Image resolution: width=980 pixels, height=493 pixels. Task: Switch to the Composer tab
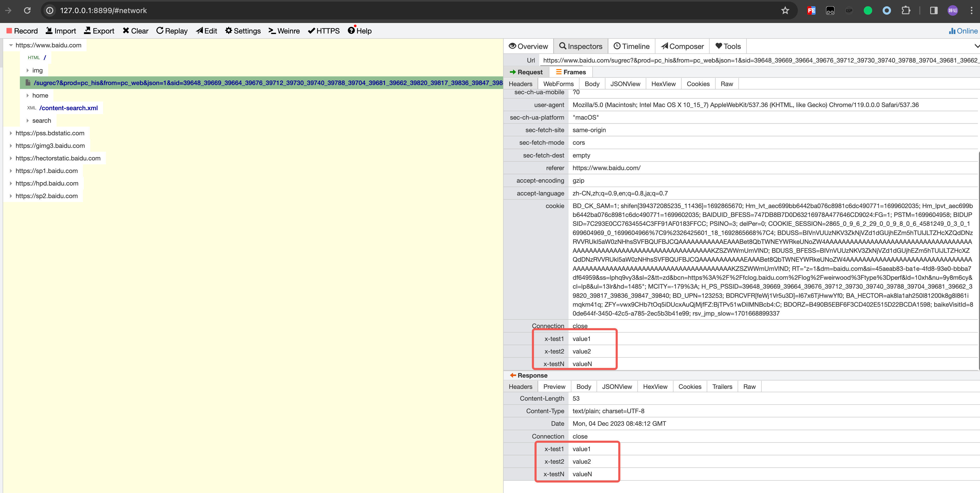pyautogui.click(x=682, y=46)
